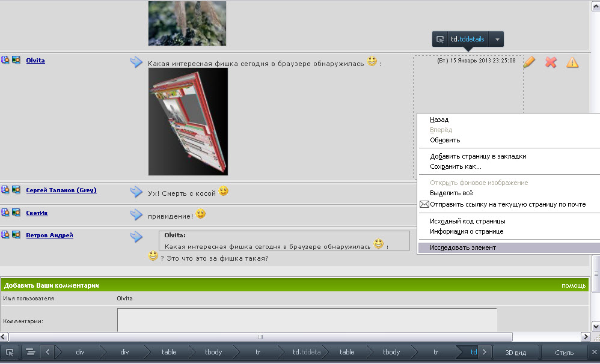
Task: Choose 'Исходный код страницы' from context menu
Action: [467, 221]
